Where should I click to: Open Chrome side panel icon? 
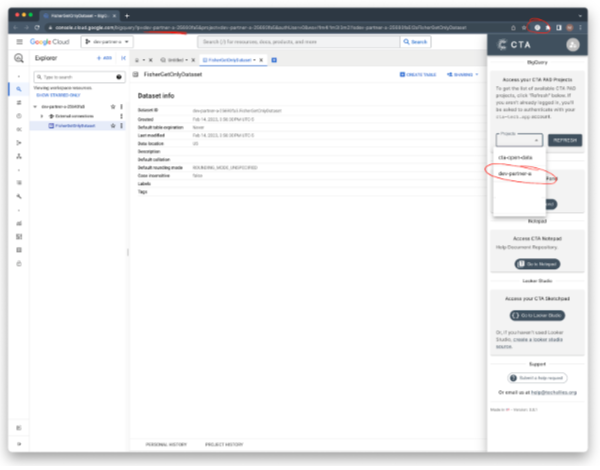(x=559, y=28)
